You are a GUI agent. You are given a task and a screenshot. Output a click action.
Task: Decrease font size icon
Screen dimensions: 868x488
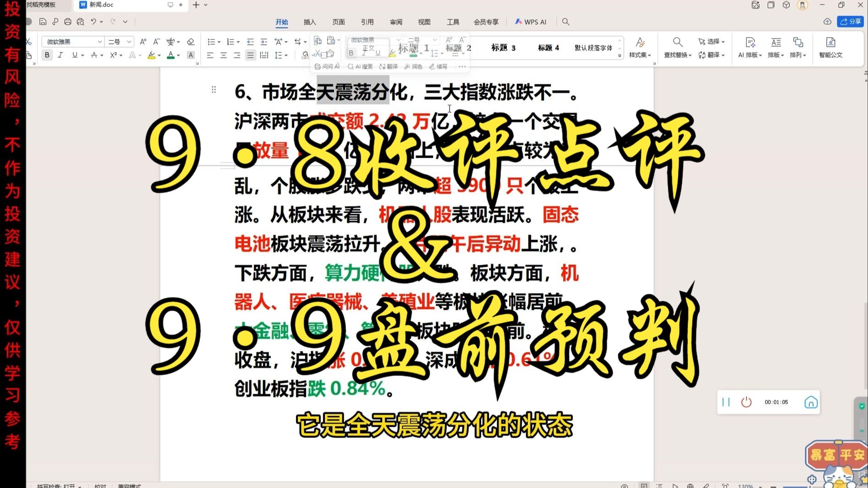(156, 42)
